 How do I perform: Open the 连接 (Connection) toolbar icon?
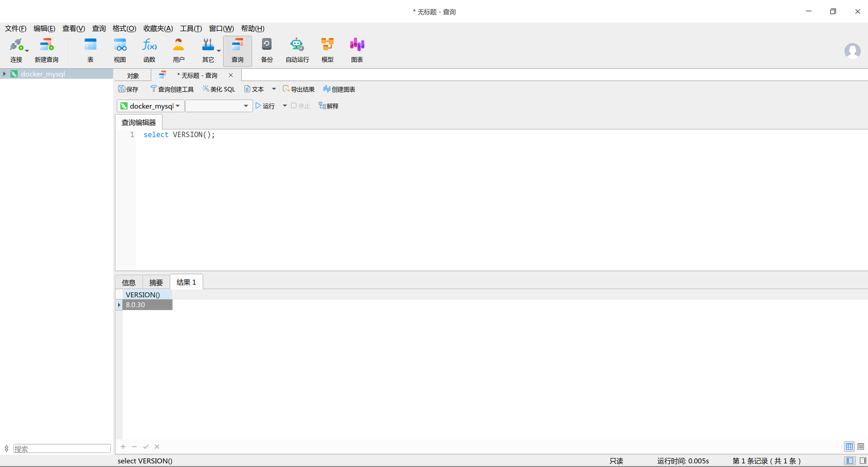[x=16, y=50]
